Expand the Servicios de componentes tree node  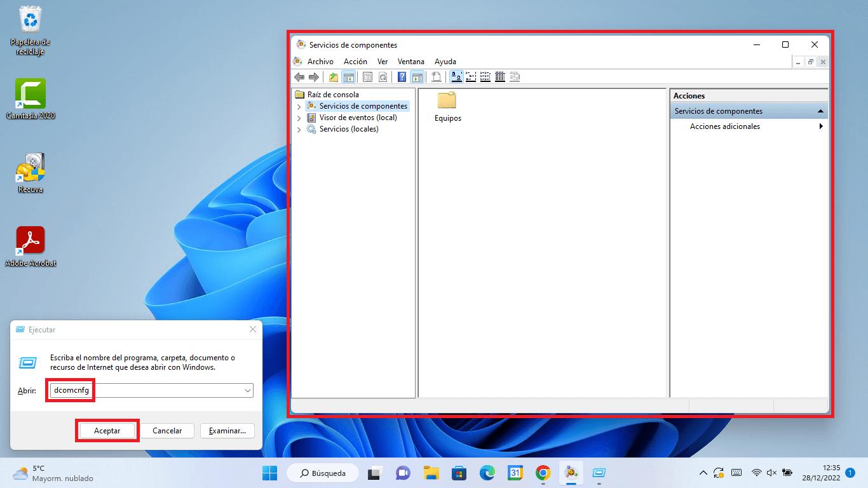click(299, 107)
